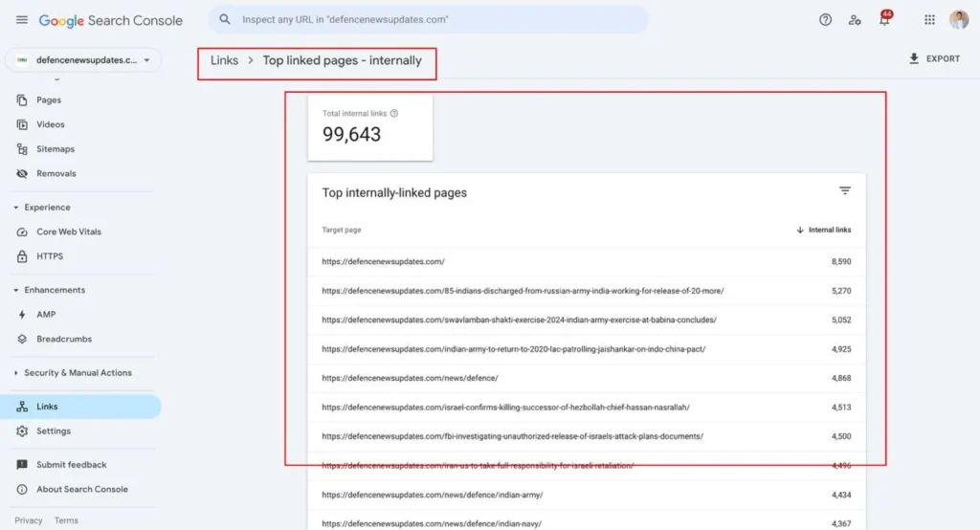Open the defencenewsupdates property dropdown

coord(82,60)
